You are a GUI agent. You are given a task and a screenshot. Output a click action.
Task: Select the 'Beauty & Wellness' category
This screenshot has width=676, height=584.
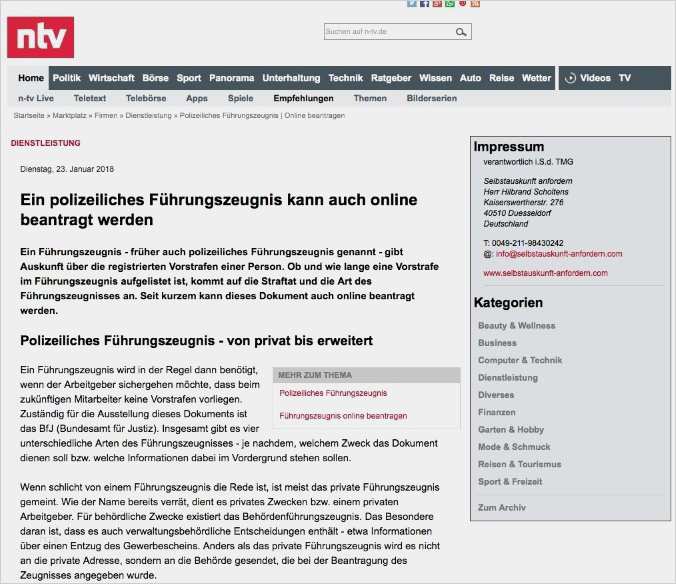click(516, 326)
